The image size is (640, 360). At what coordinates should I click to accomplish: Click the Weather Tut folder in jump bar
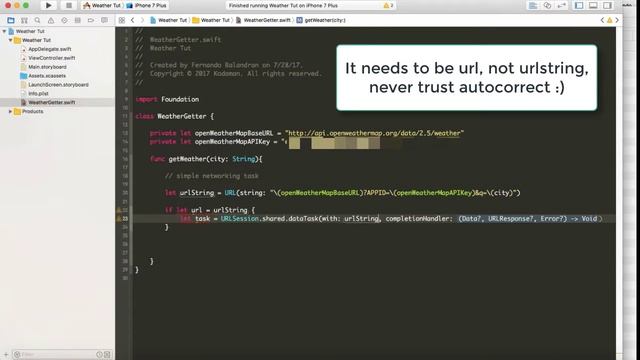tap(211, 20)
